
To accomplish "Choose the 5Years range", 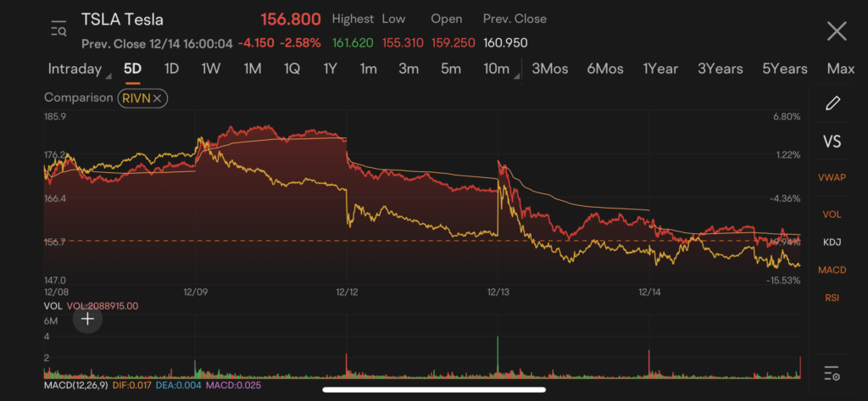I will tap(784, 69).
